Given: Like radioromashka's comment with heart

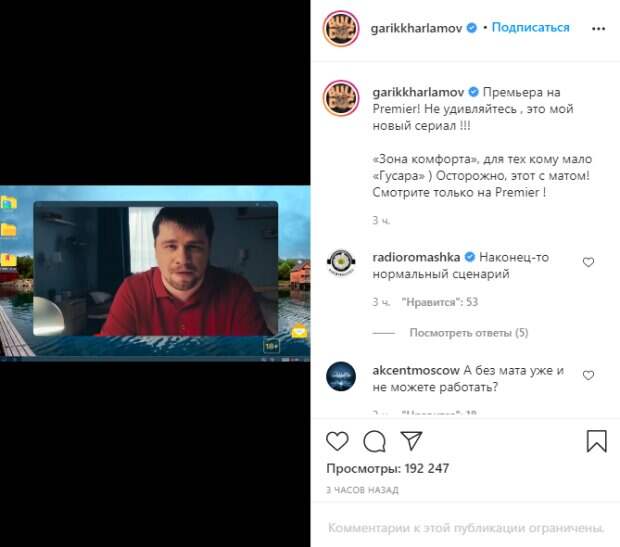Looking at the screenshot, I should click(588, 262).
